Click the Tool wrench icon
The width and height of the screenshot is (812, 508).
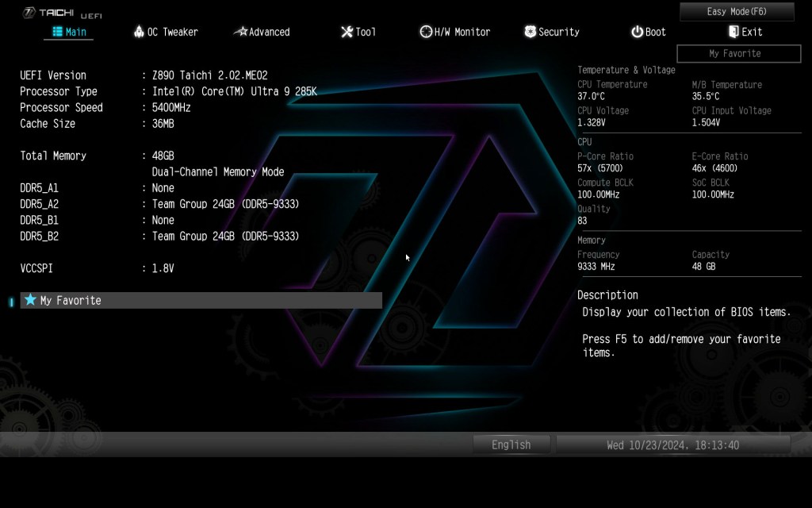(x=347, y=32)
